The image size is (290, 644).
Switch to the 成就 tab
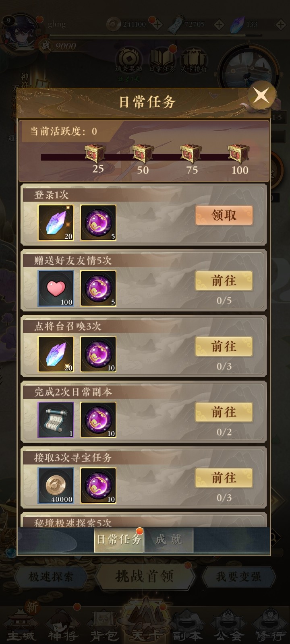[x=169, y=539]
